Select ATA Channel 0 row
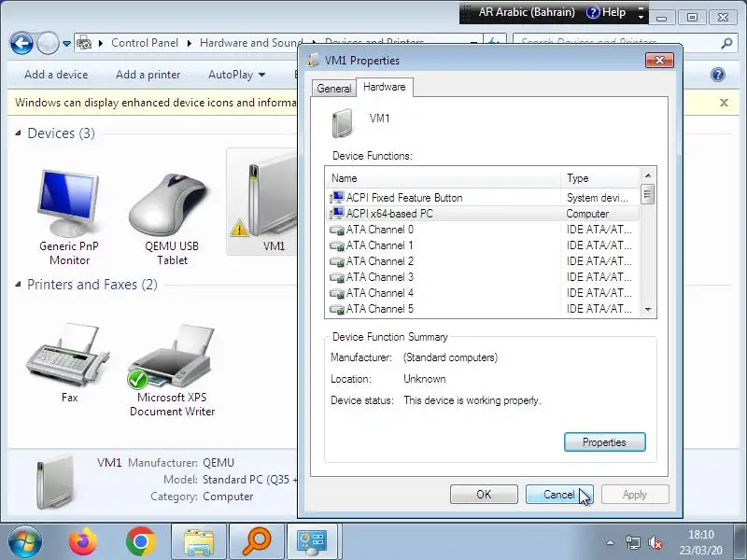Viewport: 747px width, 560px height. (x=483, y=230)
